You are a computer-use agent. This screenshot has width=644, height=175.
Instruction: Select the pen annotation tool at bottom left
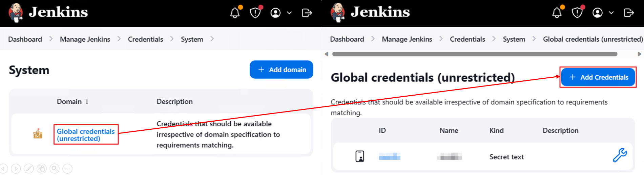point(29,168)
